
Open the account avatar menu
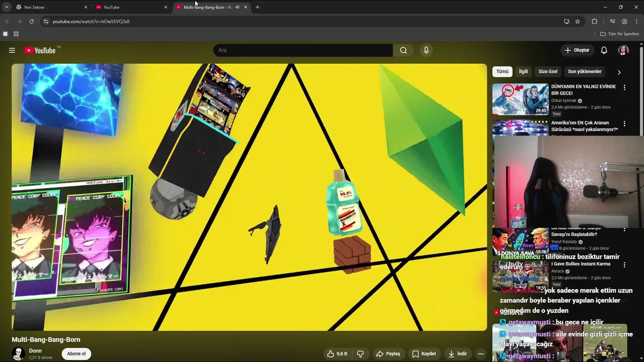[x=623, y=50]
